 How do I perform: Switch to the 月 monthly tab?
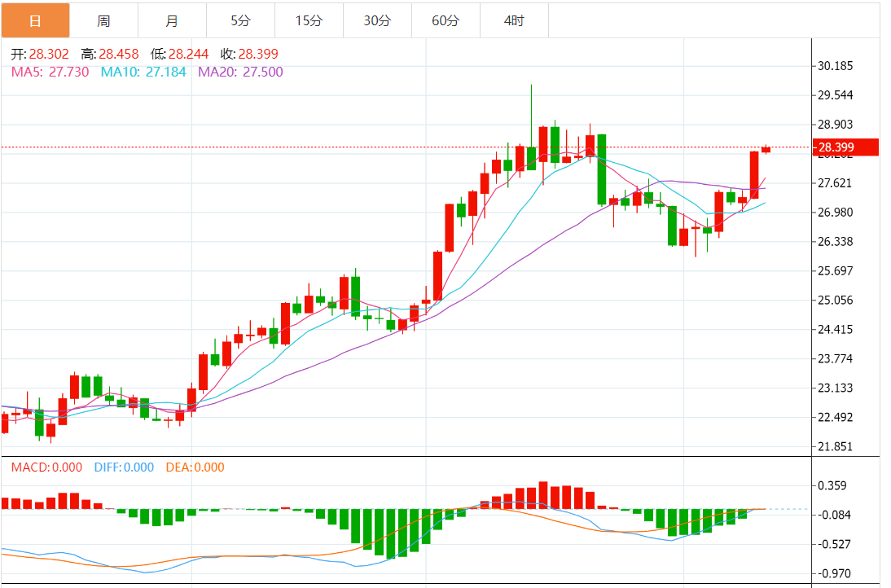[x=172, y=20]
